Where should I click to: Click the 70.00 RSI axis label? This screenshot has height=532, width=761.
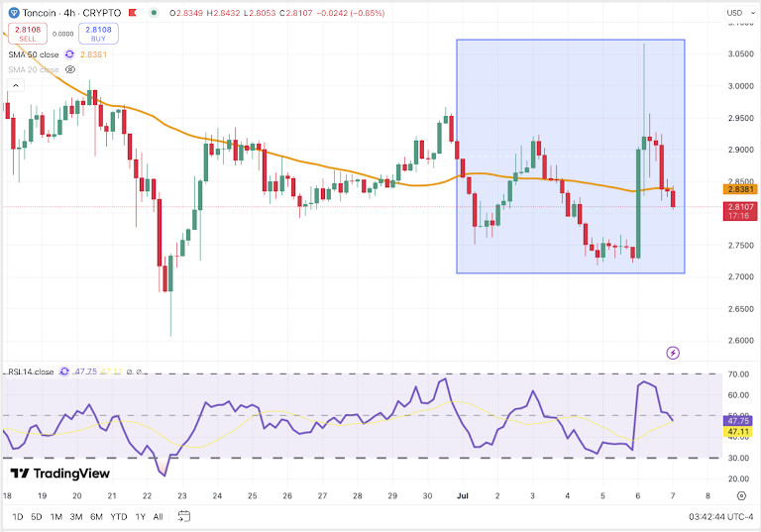tap(738, 374)
